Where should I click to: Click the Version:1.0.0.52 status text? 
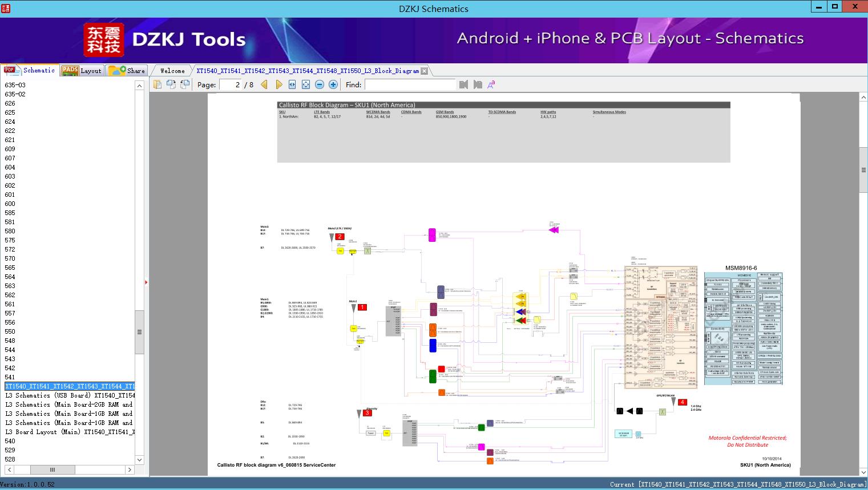point(27,484)
